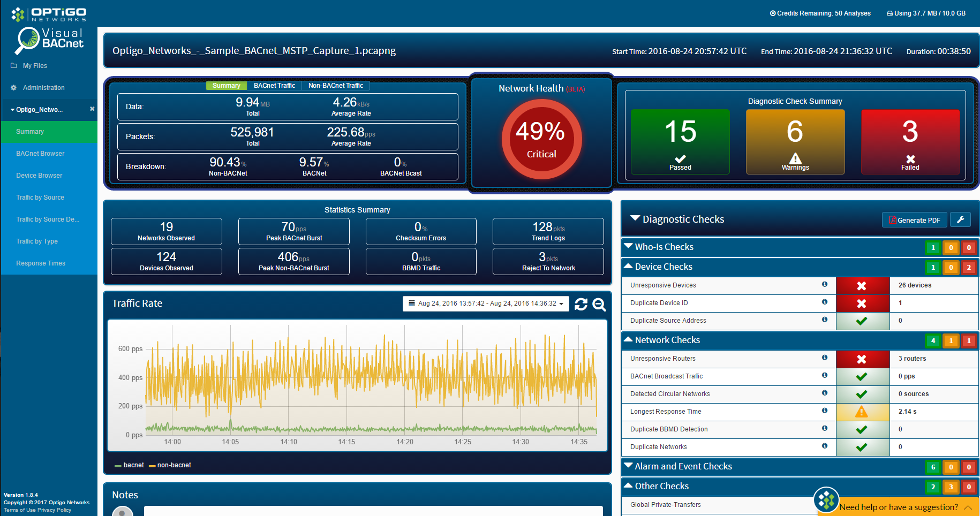Screen dimensions: 980x516
Task: Click orange Warnings 6 summary tile
Action: tap(795, 142)
